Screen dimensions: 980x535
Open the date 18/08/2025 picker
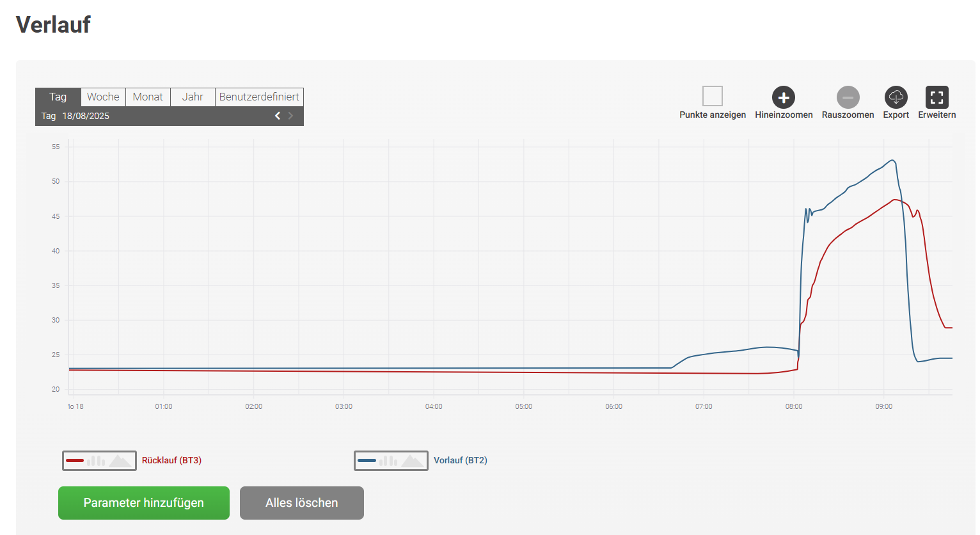tap(86, 116)
